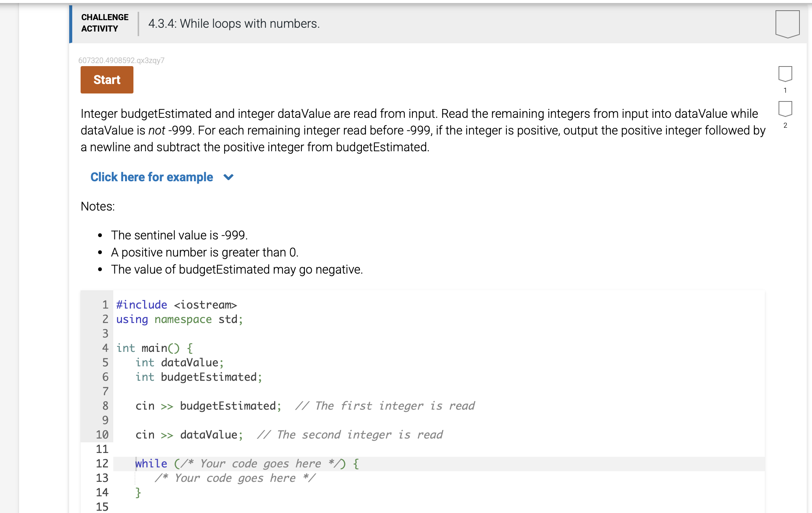Place cursor in loop body comment on line 13
This screenshot has width=812, height=513.
(235, 478)
